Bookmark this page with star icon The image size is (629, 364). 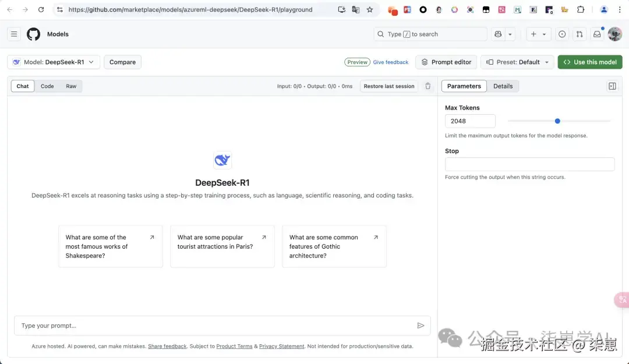coord(369,10)
